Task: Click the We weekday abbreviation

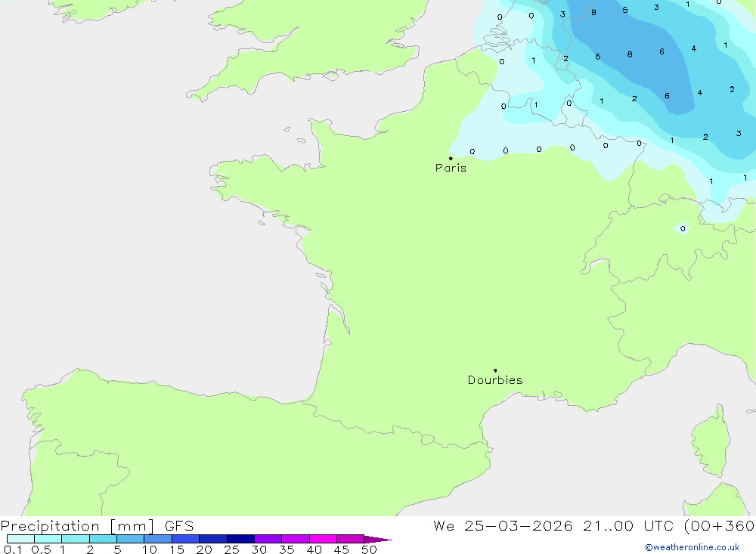Action: click(444, 525)
